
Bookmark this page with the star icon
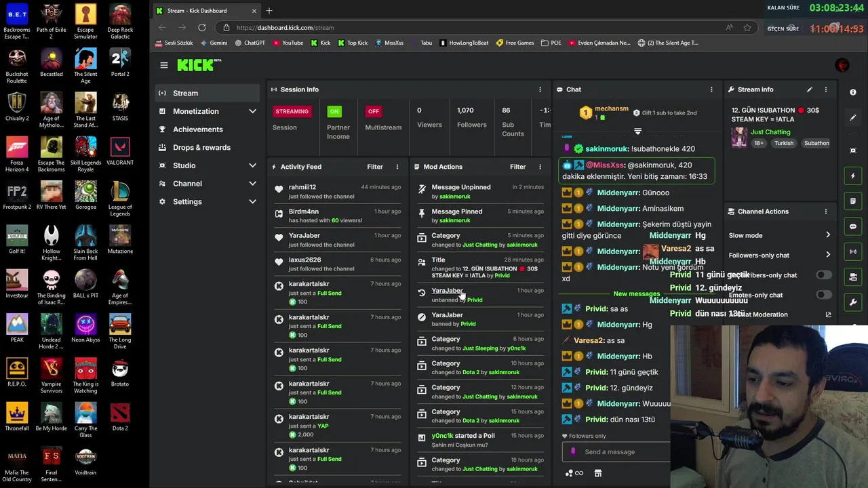pyautogui.click(x=747, y=28)
